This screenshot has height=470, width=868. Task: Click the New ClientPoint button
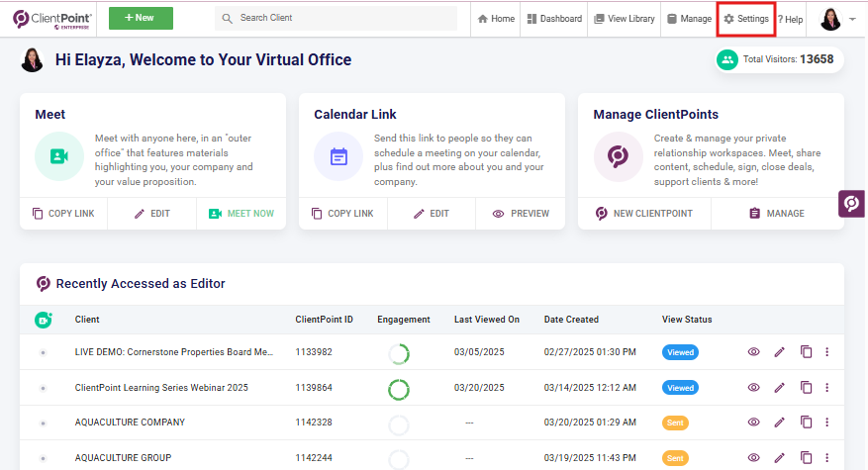[643, 213]
